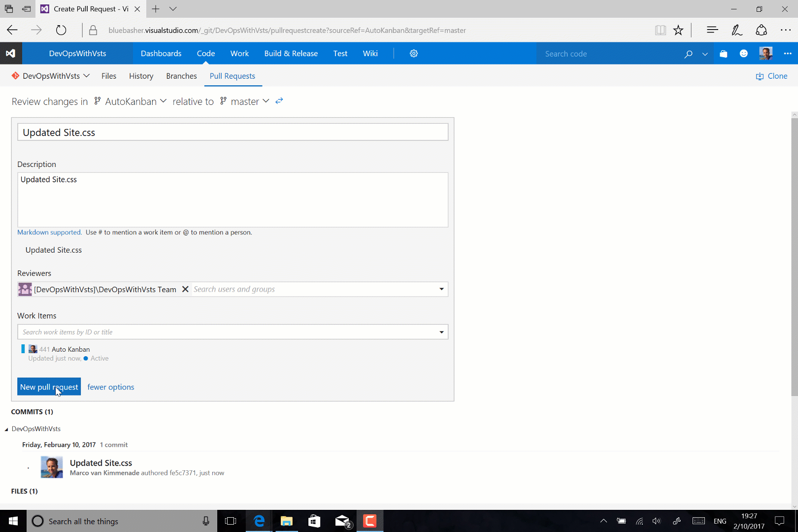Open the Test hub
The image size is (798, 532).
(340, 53)
